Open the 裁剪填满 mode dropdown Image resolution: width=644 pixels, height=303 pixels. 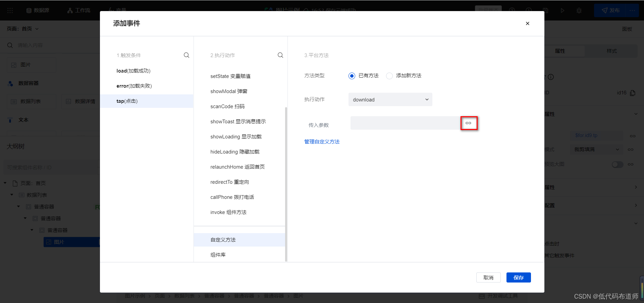tap(596, 149)
